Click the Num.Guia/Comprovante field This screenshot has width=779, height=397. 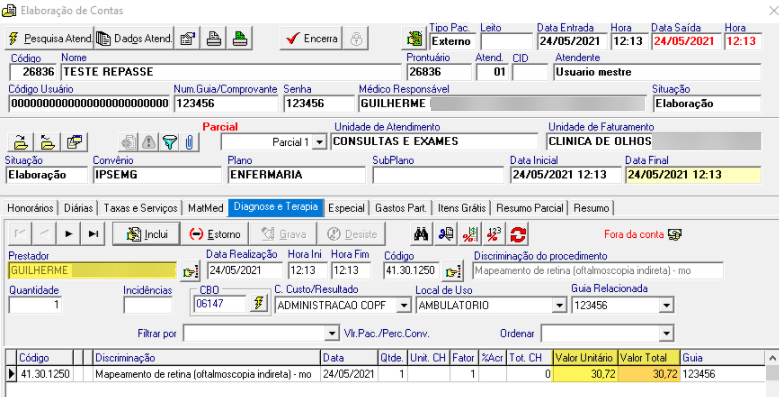coord(226,103)
